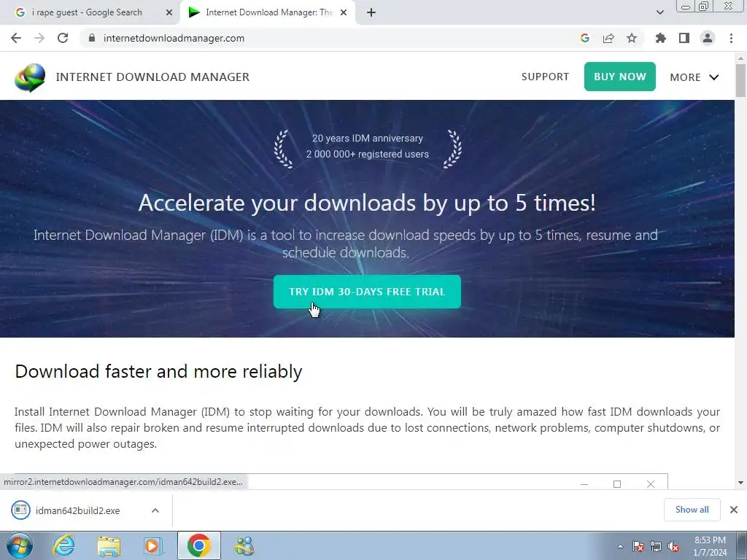
Task: Bookmark this page with star icon
Action: pyautogui.click(x=632, y=38)
